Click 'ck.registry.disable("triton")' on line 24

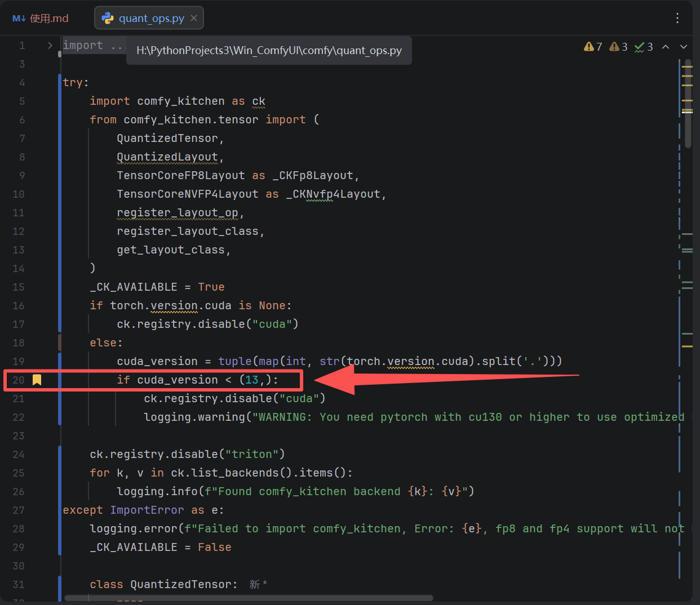click(x=187, y=454)
